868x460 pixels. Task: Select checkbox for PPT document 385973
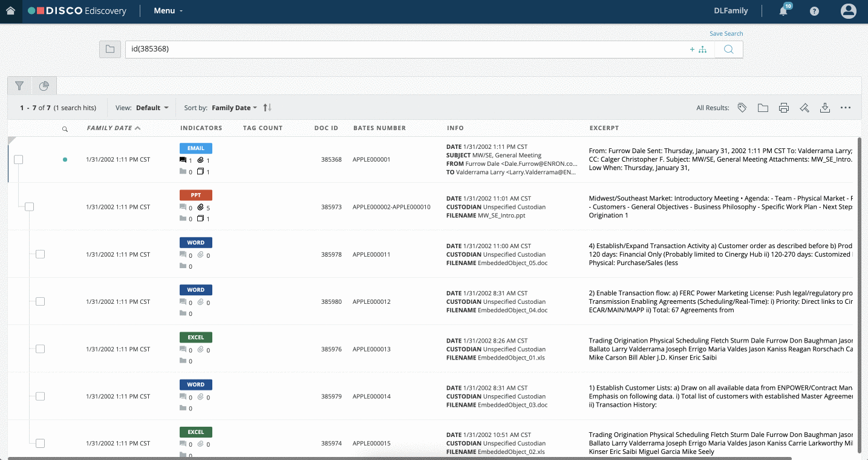point(29,207)
